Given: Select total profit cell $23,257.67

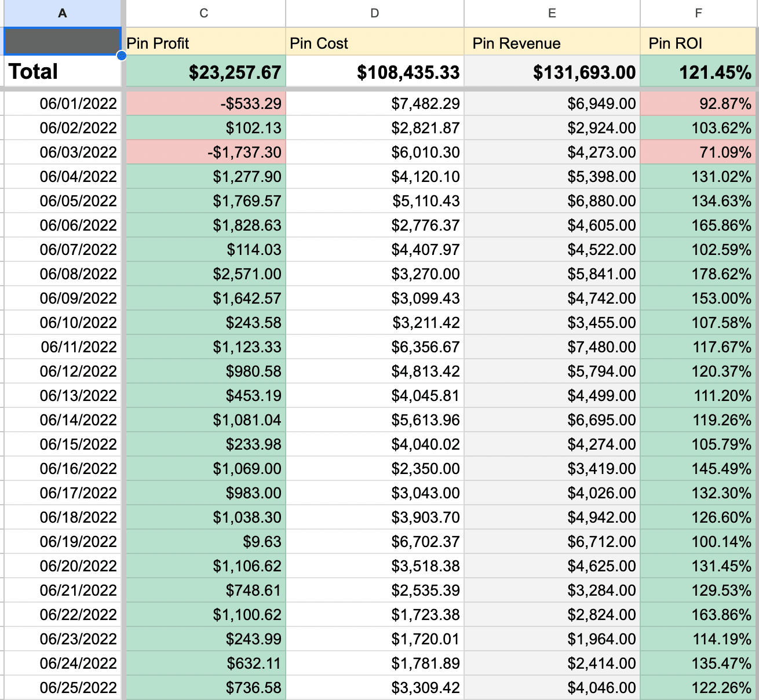Looking at the screenshot, I should (205, 72).
